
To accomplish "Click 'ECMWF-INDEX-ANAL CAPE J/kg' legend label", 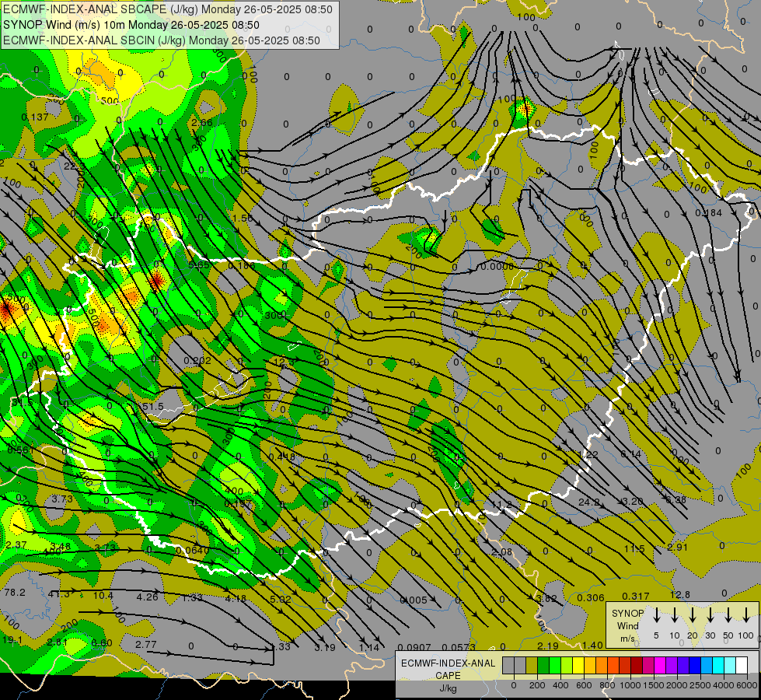I will pyautogui.click(x=448, y=675).
